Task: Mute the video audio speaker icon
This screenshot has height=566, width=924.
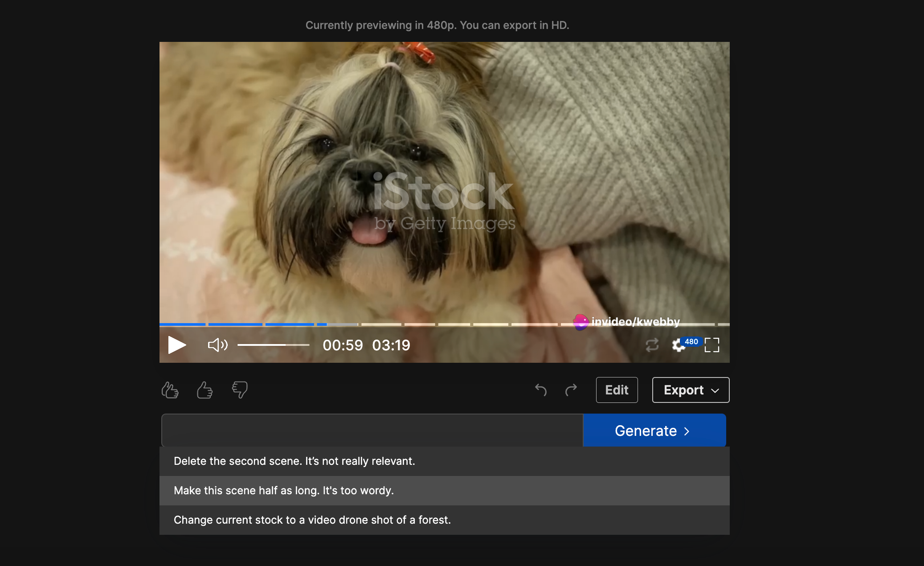Action: 217,345
